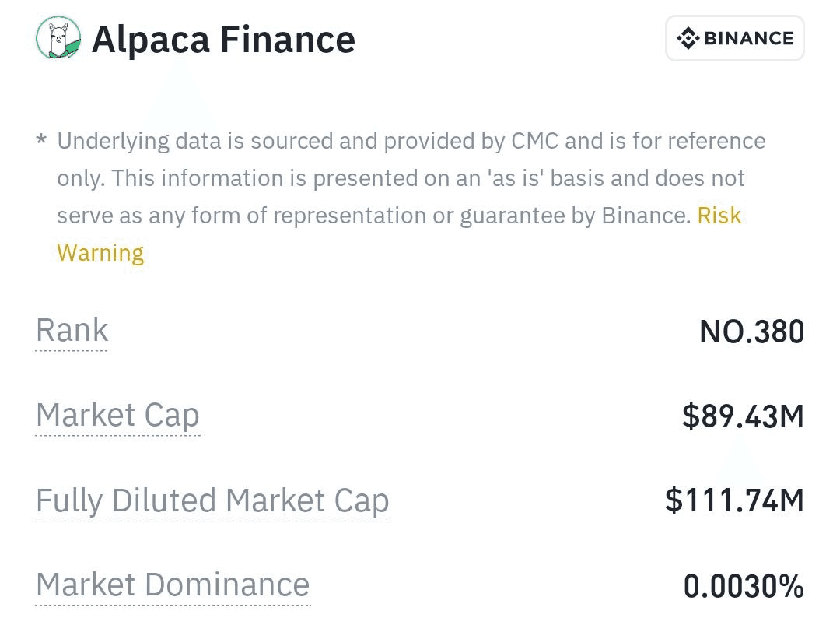Select the 0.0030% dominance value

click(x=744, y=586)
